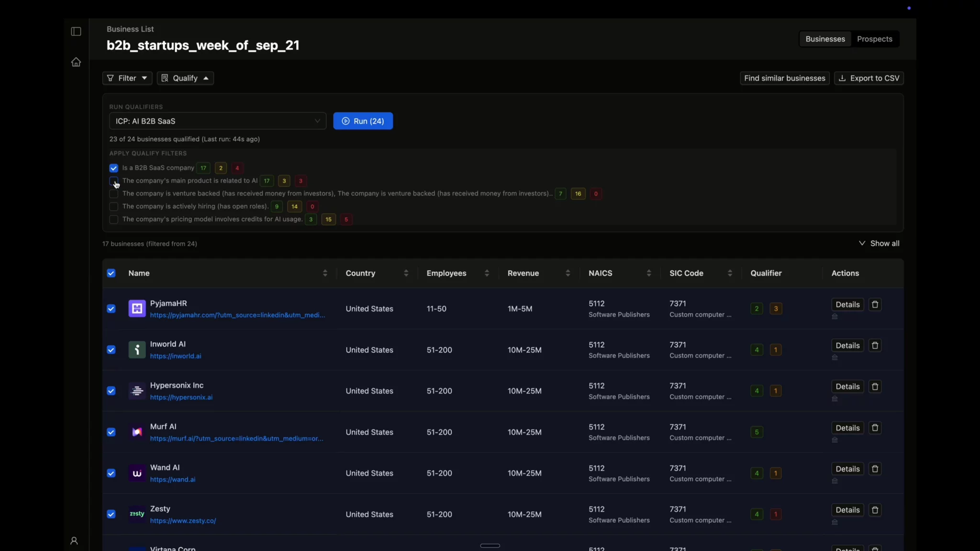Collapse the Qualify dropdown panel
Screen dimensions: 980x551
[x=185, y=78]
